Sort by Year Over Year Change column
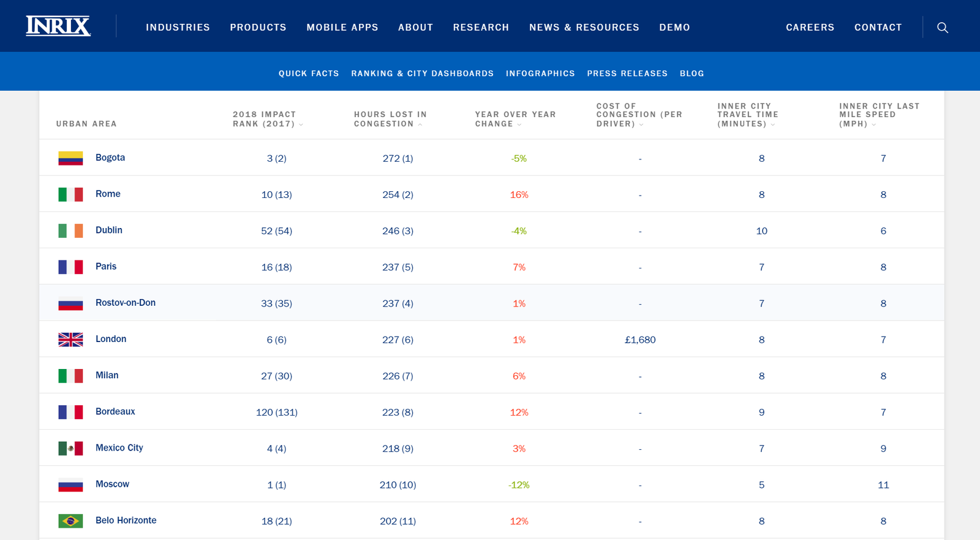 pos(515,119)
